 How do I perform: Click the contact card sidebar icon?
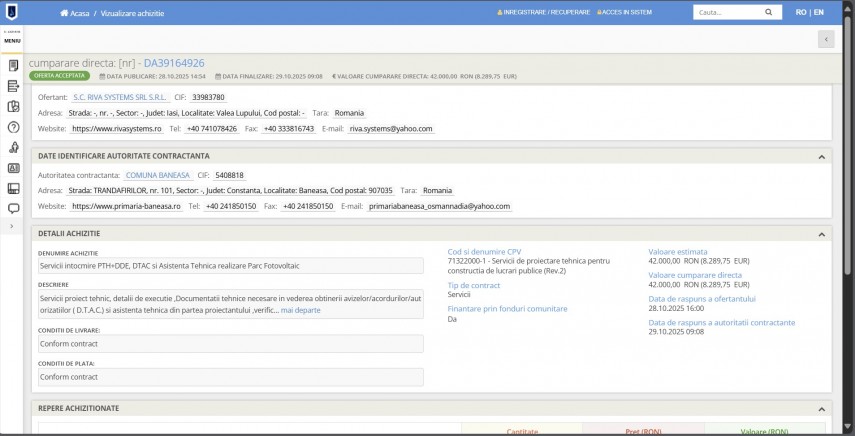tap(14, 168)
